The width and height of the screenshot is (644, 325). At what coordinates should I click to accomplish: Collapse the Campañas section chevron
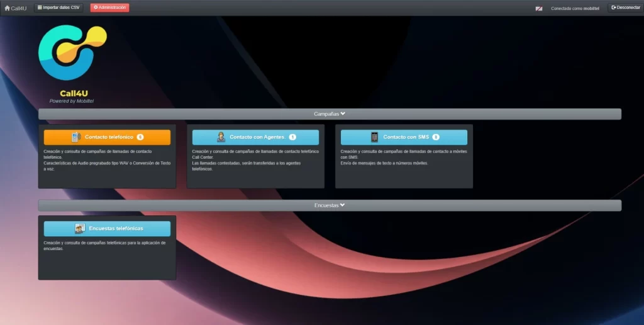pyautogui.click(x=343, y=114)
